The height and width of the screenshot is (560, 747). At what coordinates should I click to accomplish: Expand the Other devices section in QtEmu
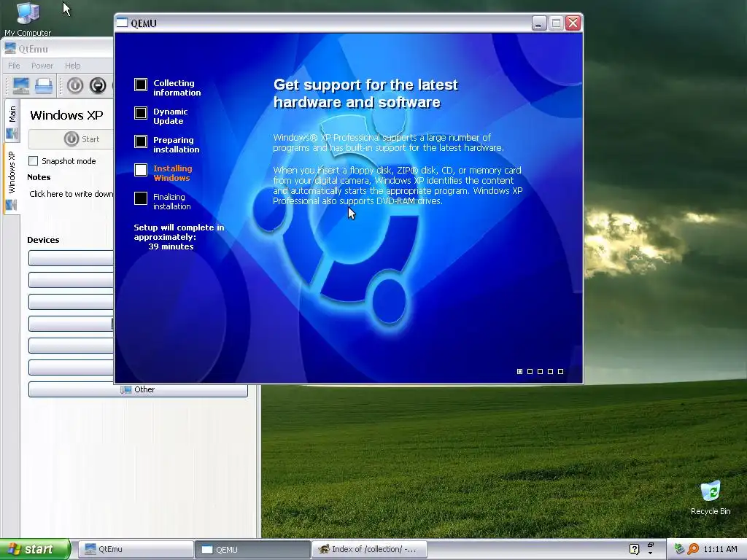tap(138, 389)
